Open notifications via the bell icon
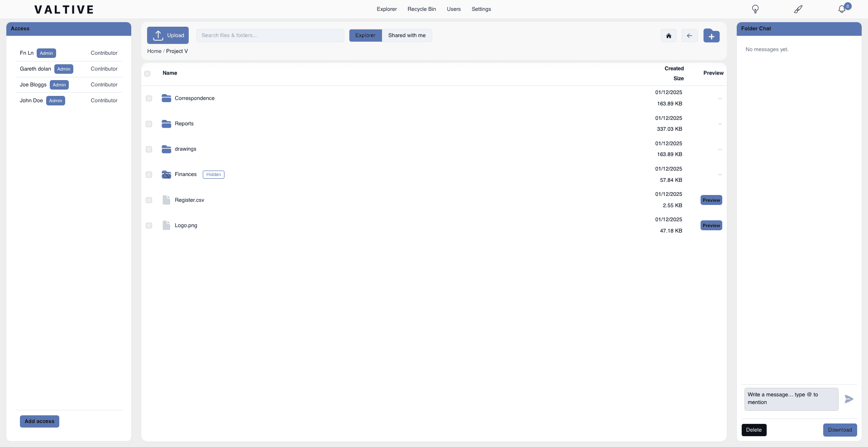Screen dimensions: 868x447 pyautogui.click(x=842, y=9)
